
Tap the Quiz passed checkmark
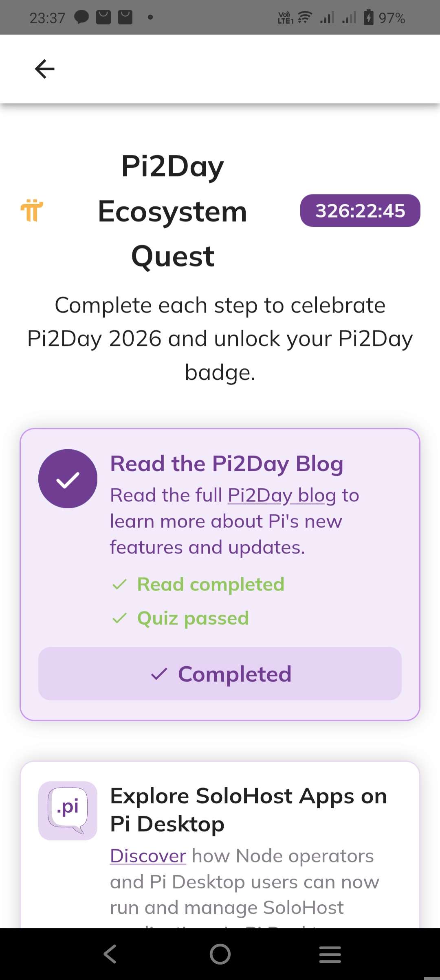(119, 618)
